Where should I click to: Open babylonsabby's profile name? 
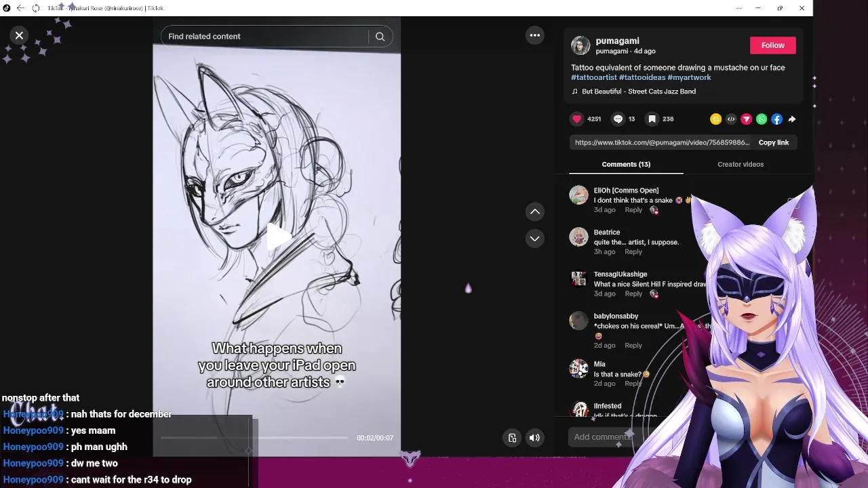point(616,317)
